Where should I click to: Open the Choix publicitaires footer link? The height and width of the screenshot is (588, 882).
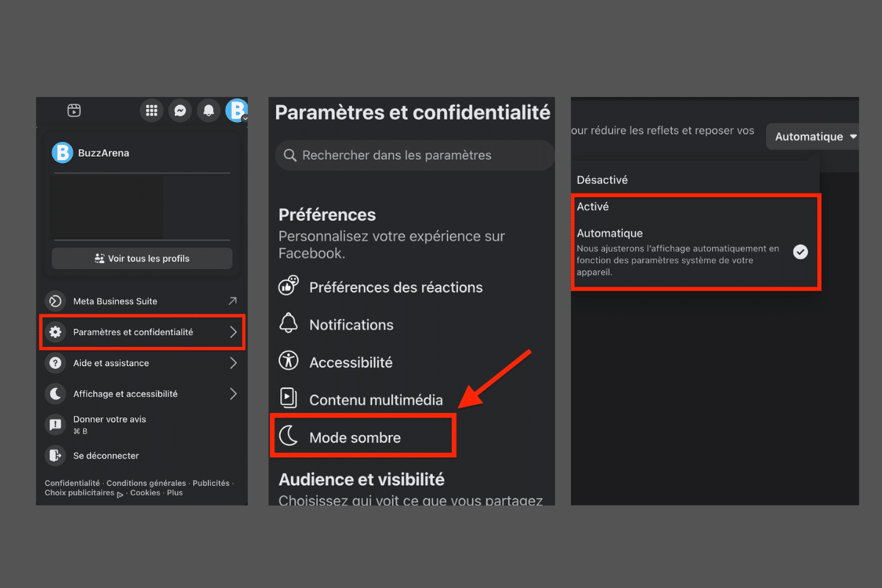pyautogui.click(x=79, y=493)
